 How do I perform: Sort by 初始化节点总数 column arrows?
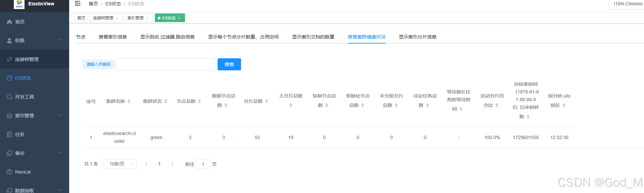coord(363,105)
